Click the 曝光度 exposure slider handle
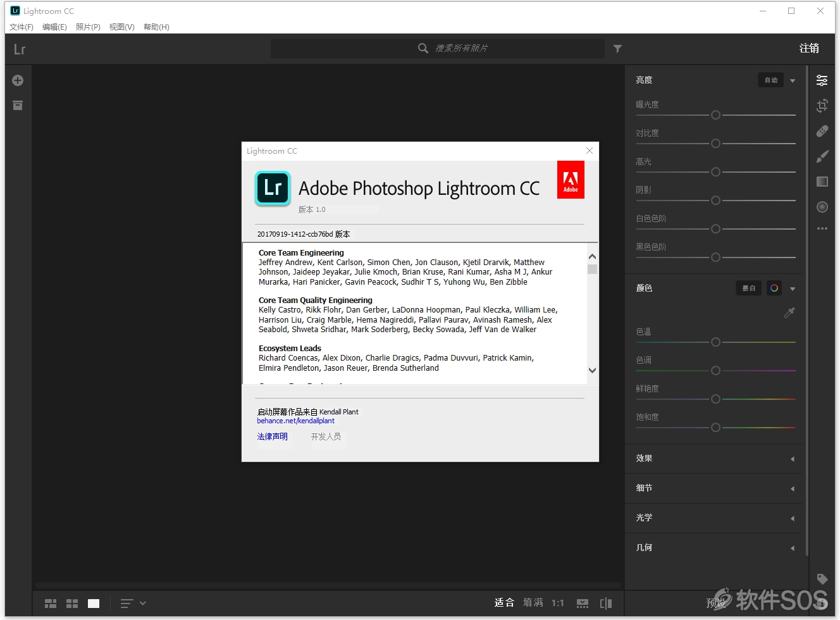Image resolution: width=840 pixels, height=620 pixels. coord(715,115)
